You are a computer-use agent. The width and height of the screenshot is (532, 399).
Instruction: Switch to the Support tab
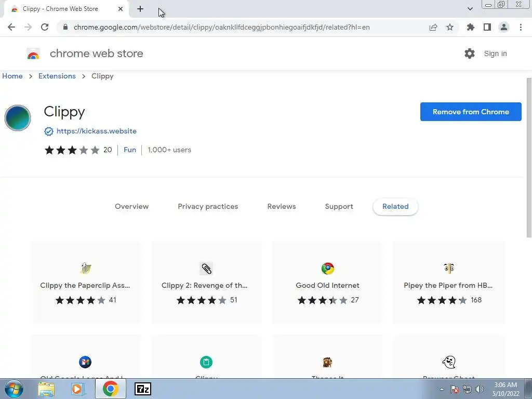coord(339,206)
